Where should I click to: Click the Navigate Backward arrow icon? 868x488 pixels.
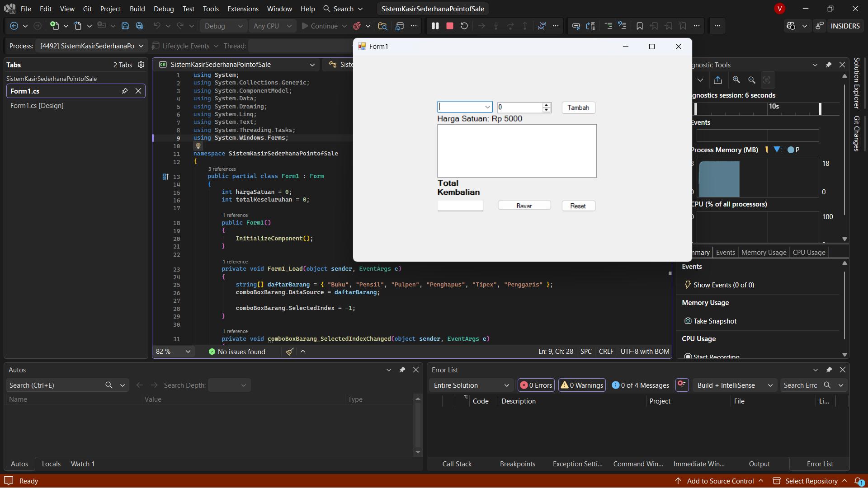pyautogui.click(x=14, y=26)
